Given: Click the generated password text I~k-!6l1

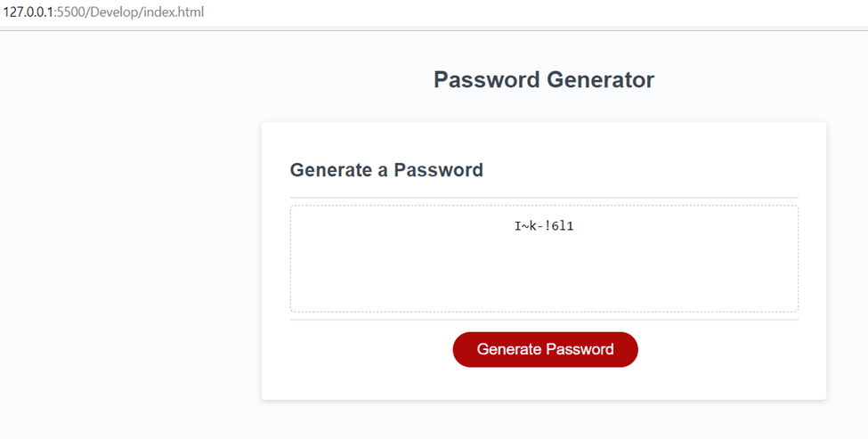Looking at the screenshot, I should click(544, 226).
